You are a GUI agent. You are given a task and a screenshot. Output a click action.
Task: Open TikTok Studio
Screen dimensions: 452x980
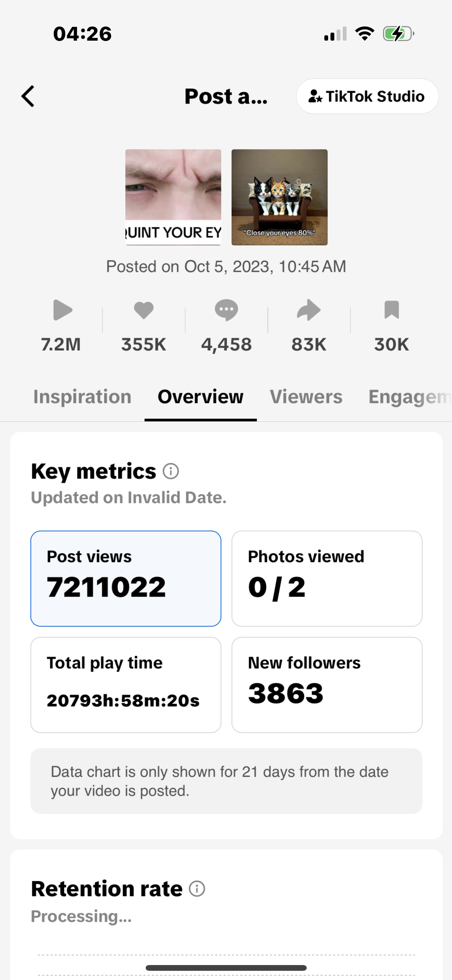(x=367, y=96)
